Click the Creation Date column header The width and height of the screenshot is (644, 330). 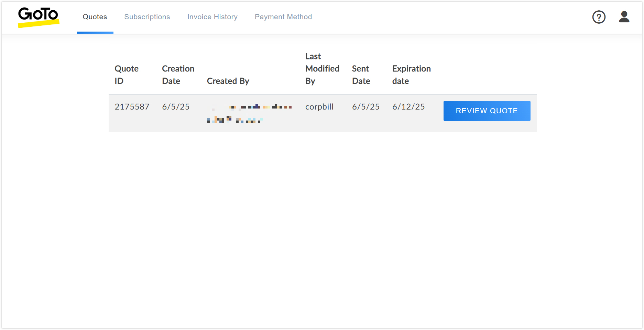178,75
